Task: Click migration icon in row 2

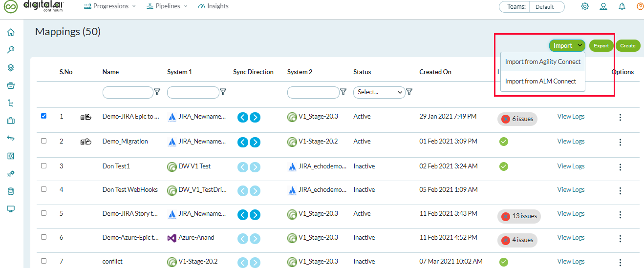Action: (86, 142)
